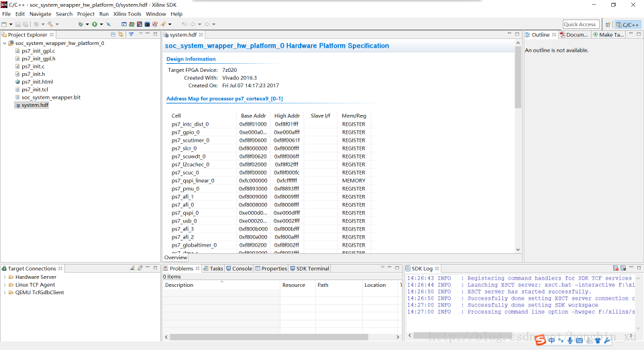Expand the QEMU TcfGdbClient node
The image size is (644, 350).
5,293
